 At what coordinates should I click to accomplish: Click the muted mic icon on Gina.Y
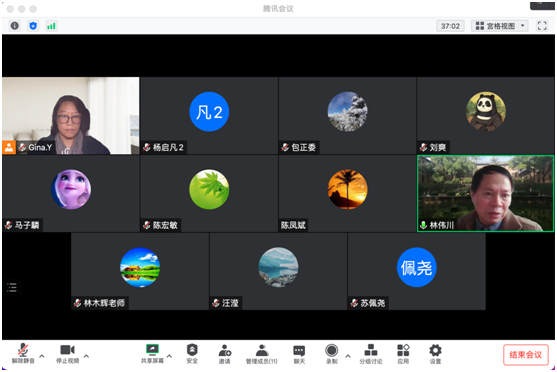pos(22,147)
